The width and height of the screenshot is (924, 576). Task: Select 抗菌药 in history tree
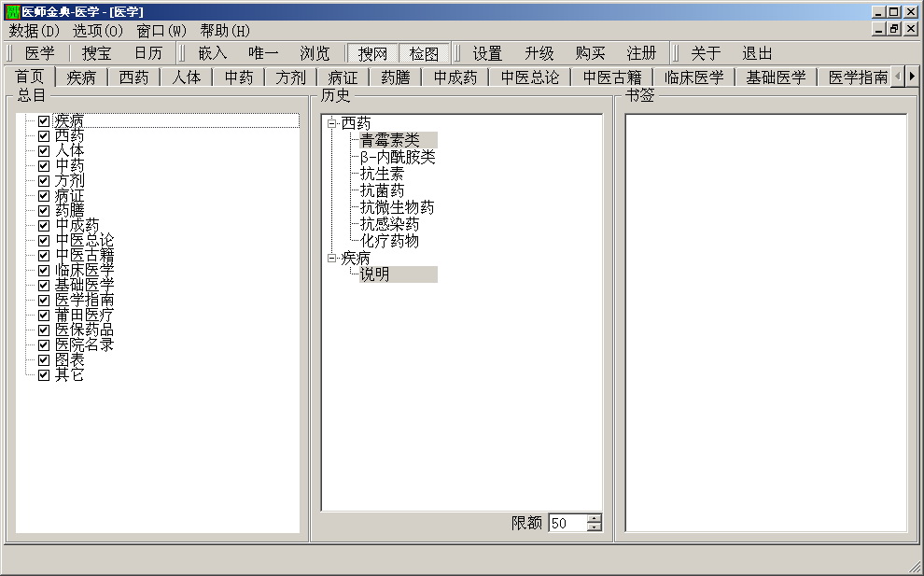pos(382,191)
